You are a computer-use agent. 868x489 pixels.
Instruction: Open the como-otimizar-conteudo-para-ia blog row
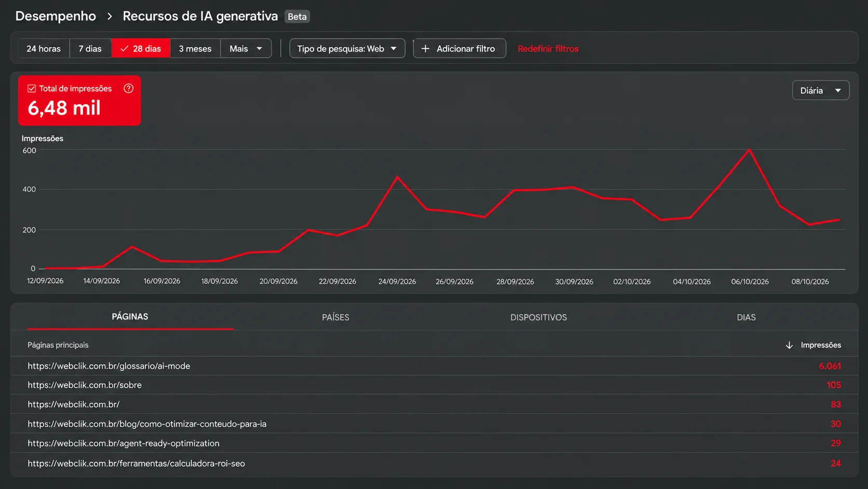[434, 424]
